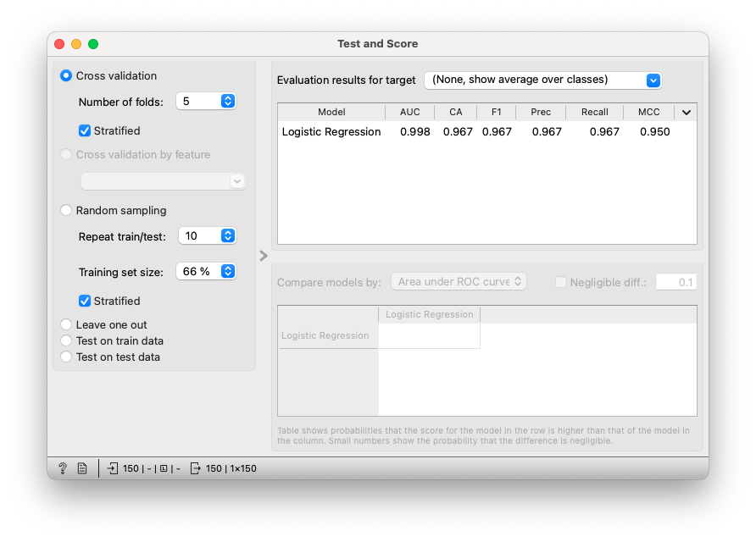
Task: Open the Evaluation results for target dropdown
Action: click(x=543, y=80)
